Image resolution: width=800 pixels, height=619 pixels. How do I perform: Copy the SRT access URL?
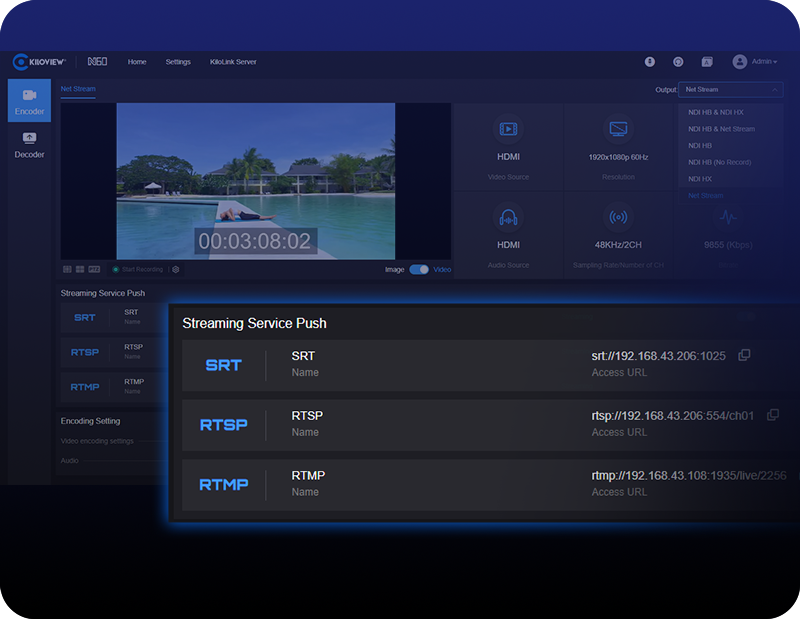tap(744, 355)
